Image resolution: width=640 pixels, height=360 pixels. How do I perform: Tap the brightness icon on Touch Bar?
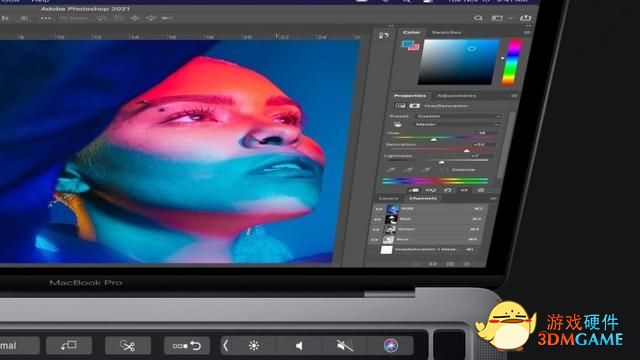click(x=253, y=346)
